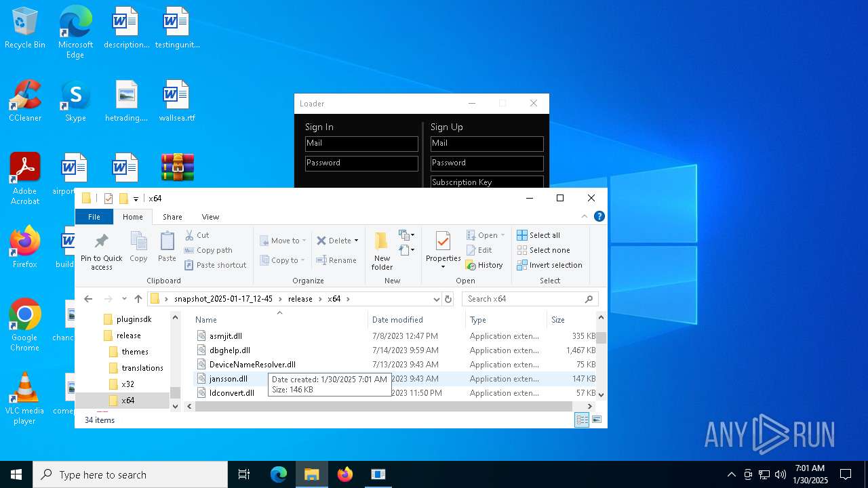Click Invert selection in ribbon
Screen dimensions: 868x488
549,265
